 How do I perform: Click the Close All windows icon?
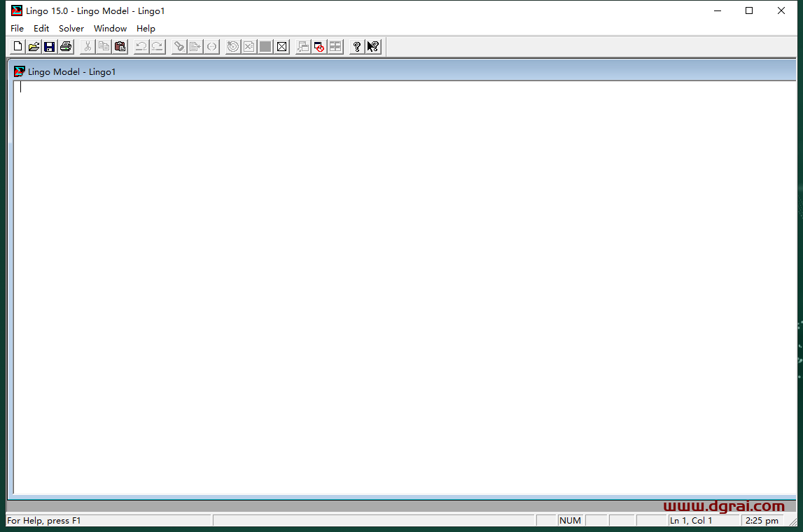[319, 47]
